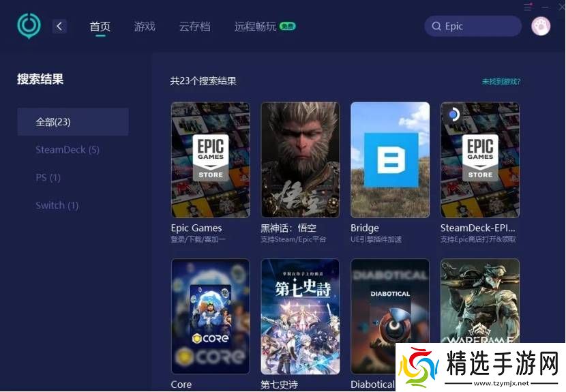Screen dimensions: 566x392
Task: Go to the 云存档 tab
Action: click(194, 27)
